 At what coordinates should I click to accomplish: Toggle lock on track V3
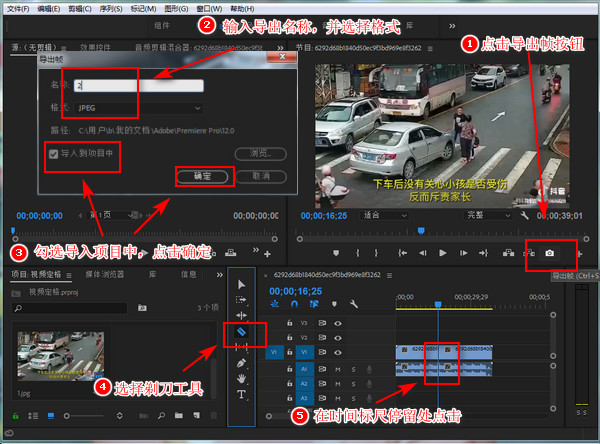pos(290,323)
